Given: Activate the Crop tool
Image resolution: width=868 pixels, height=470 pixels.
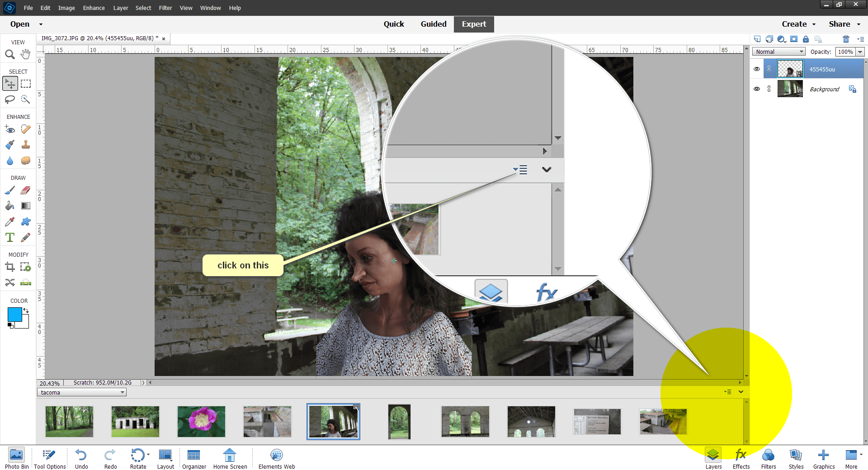Looking at the screenshot, I should coord(10,267).
